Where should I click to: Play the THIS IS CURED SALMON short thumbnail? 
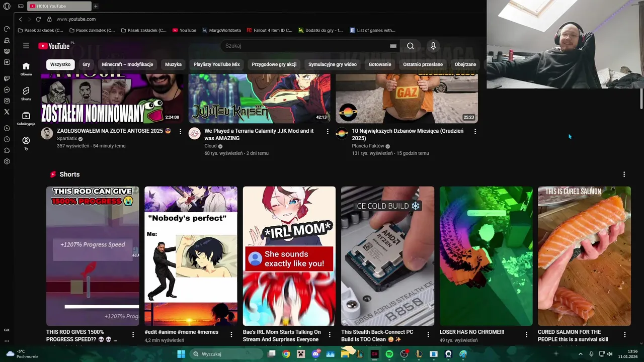[584, 256]
